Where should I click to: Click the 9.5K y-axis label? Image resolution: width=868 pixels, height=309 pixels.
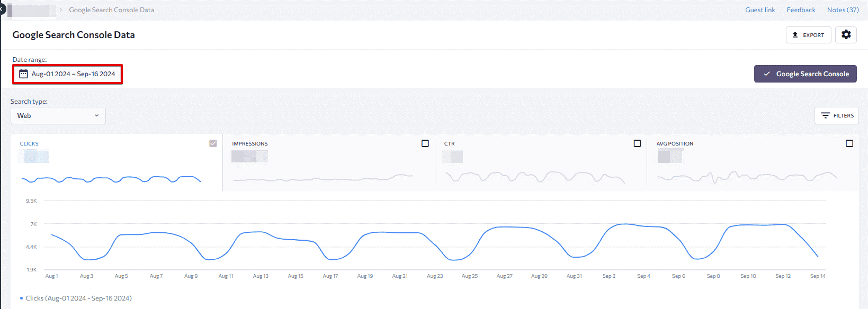coord(31,201)
